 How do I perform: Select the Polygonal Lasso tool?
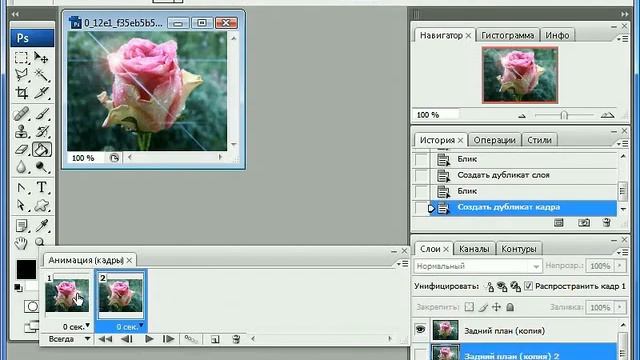21,75
